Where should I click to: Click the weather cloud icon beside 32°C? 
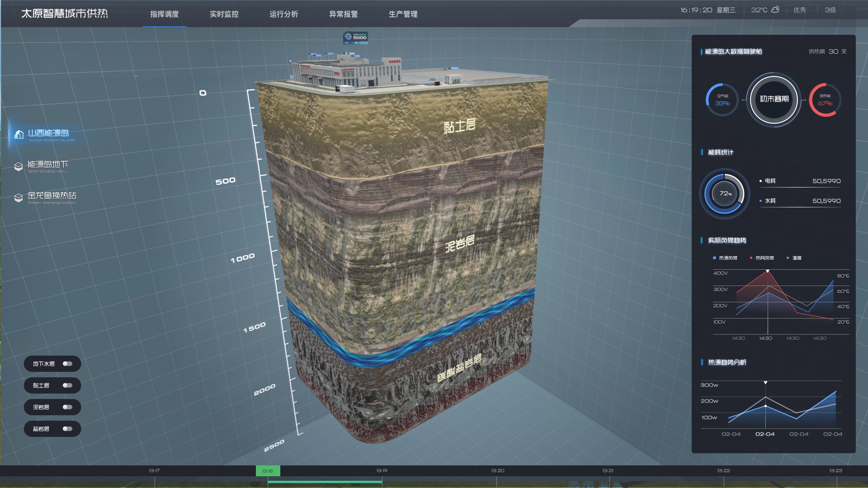tap(775, 9)
